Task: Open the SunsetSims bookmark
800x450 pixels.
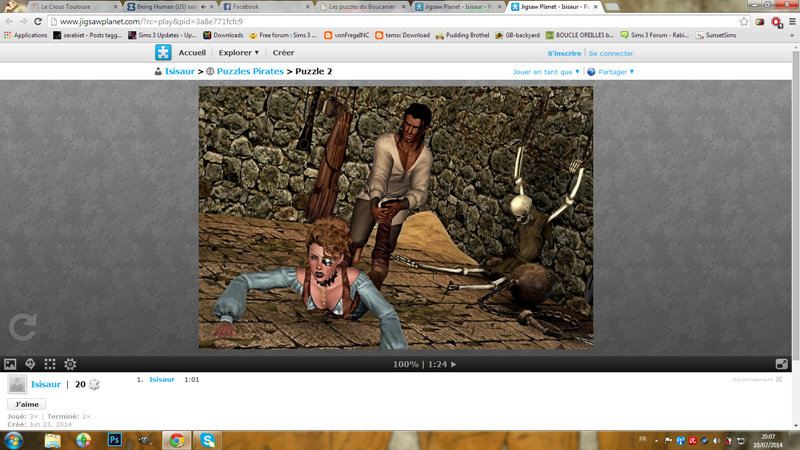Action: tap(716, 35)
